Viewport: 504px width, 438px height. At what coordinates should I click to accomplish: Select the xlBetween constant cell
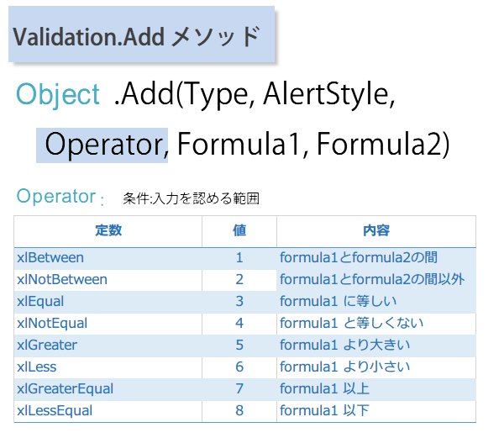[50, 257]
